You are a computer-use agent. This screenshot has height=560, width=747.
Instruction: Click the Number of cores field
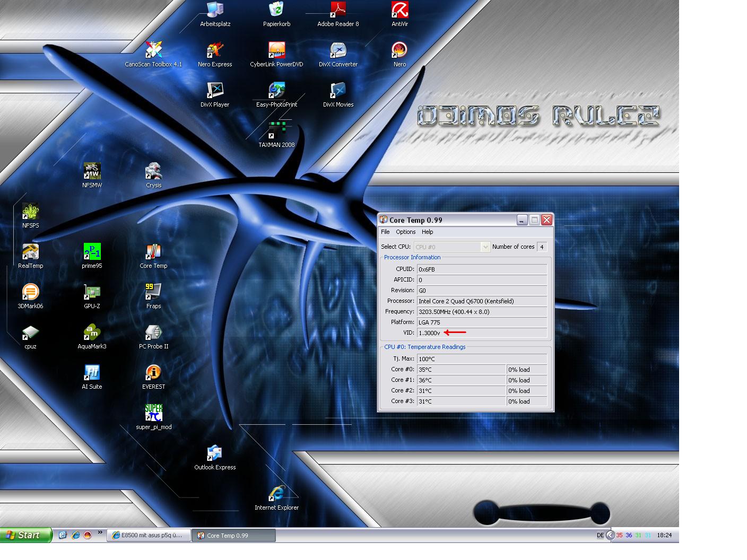542,247
